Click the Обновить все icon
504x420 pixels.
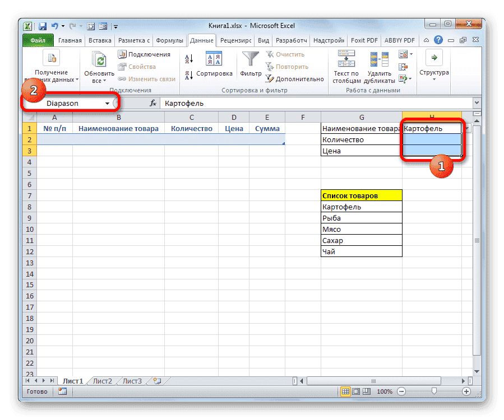click(x=98, y=59)
